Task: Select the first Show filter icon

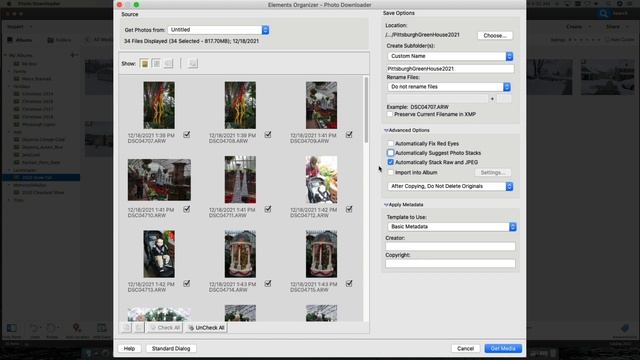Action: pos(144,64)
